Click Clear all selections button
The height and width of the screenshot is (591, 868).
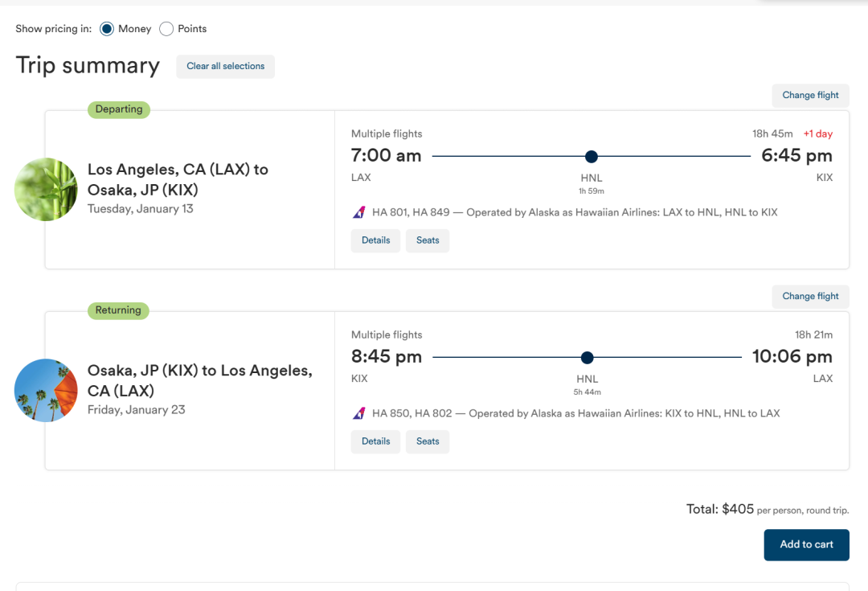(225, 67)
